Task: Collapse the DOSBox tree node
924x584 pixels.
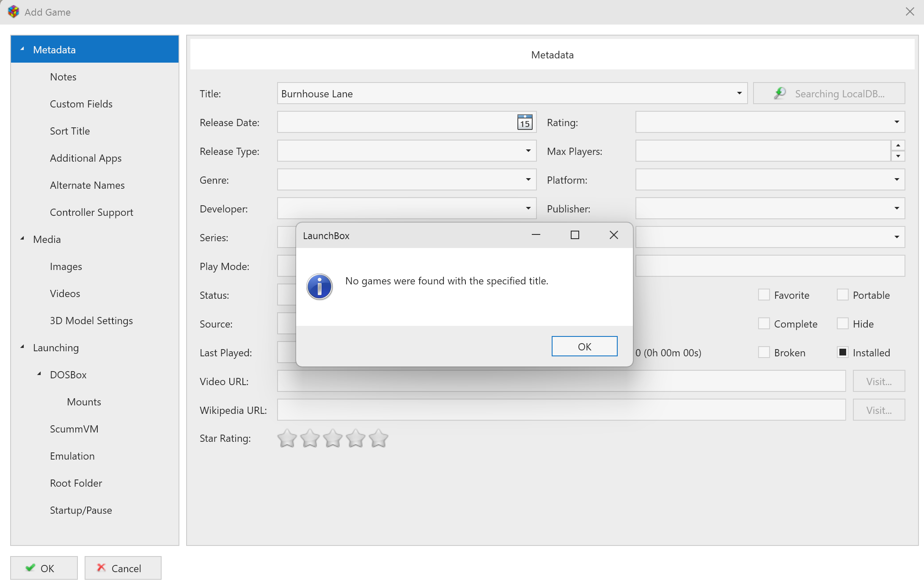Action: coord(39,374)
